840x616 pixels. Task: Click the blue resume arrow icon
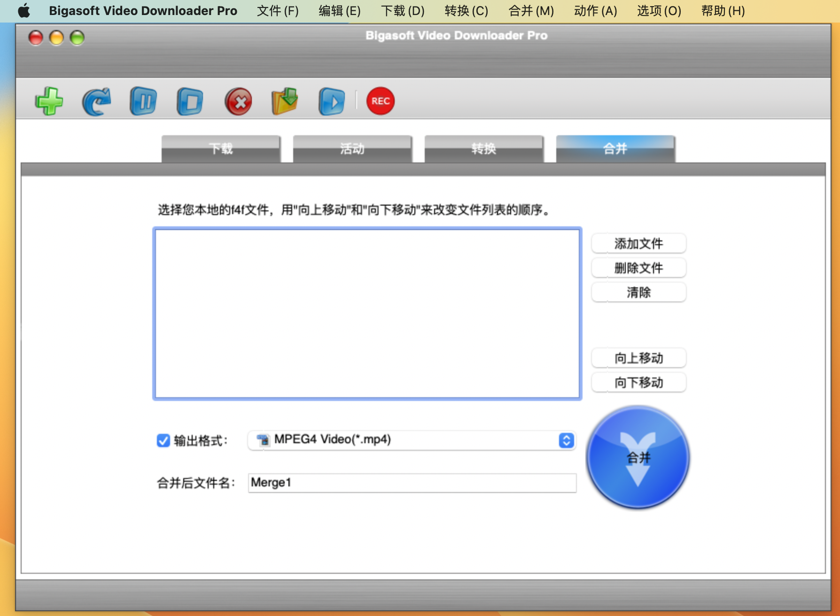(x=96, y=101)
